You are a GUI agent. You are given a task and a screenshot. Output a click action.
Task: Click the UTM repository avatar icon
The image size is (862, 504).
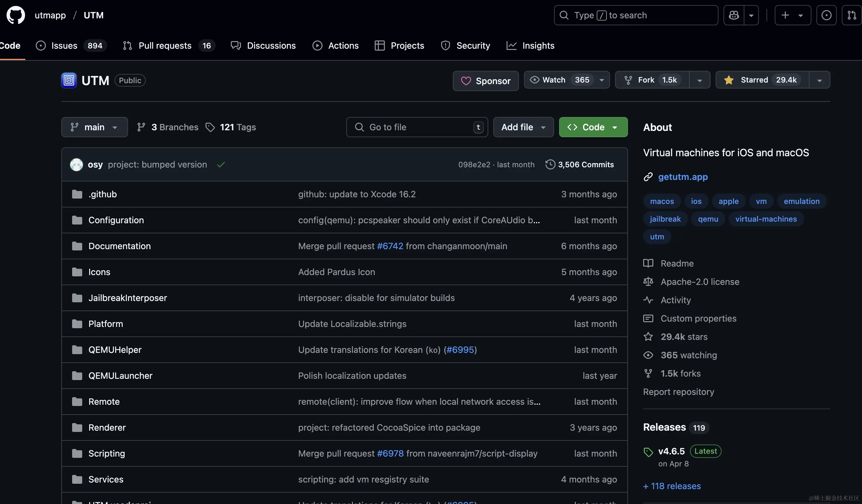tap(69, 80)
